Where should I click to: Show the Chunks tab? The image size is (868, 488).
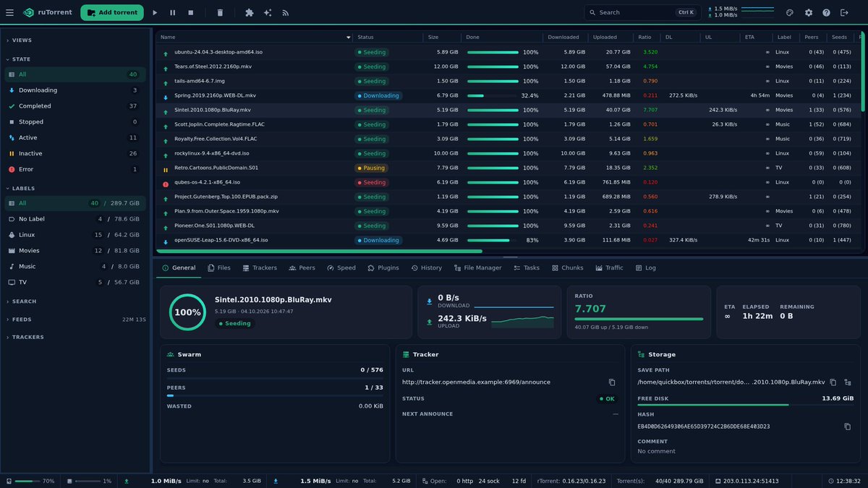coord(567,267)
